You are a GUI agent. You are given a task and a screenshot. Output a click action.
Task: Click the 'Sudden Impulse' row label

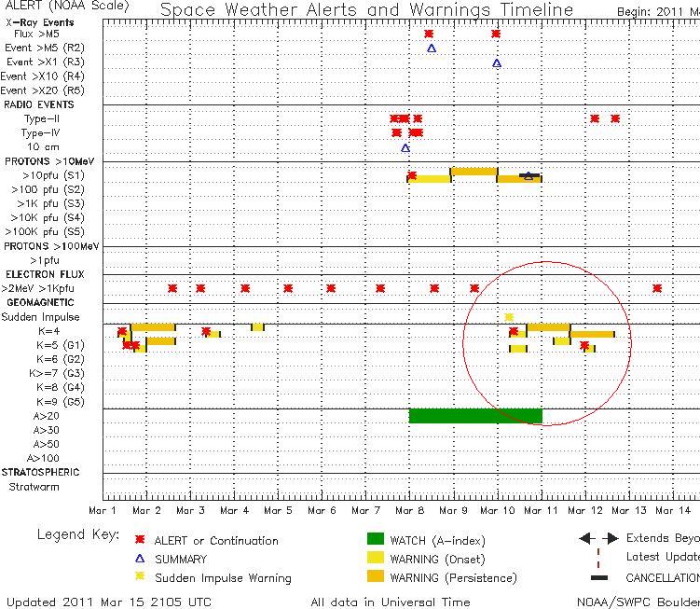pos(41,317)
